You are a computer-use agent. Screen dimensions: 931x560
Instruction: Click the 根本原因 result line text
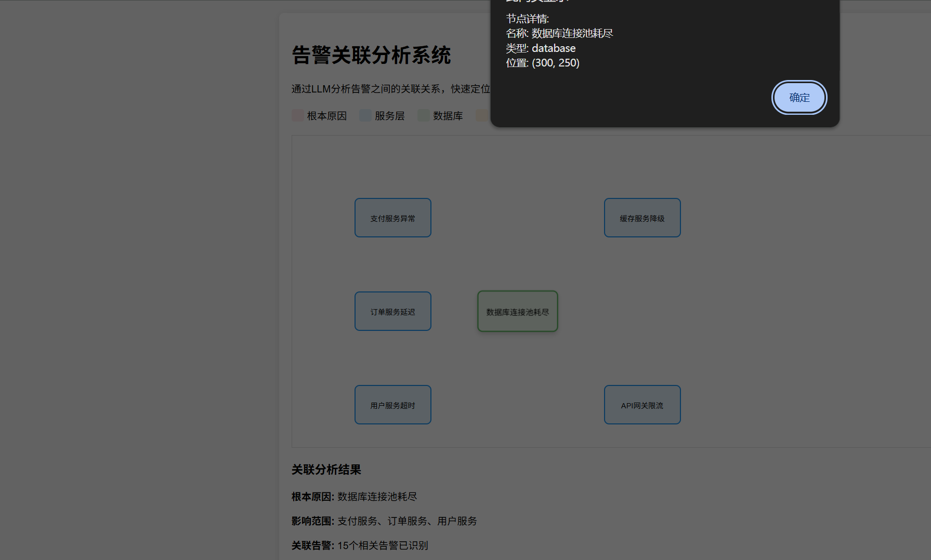click(354, 497)
